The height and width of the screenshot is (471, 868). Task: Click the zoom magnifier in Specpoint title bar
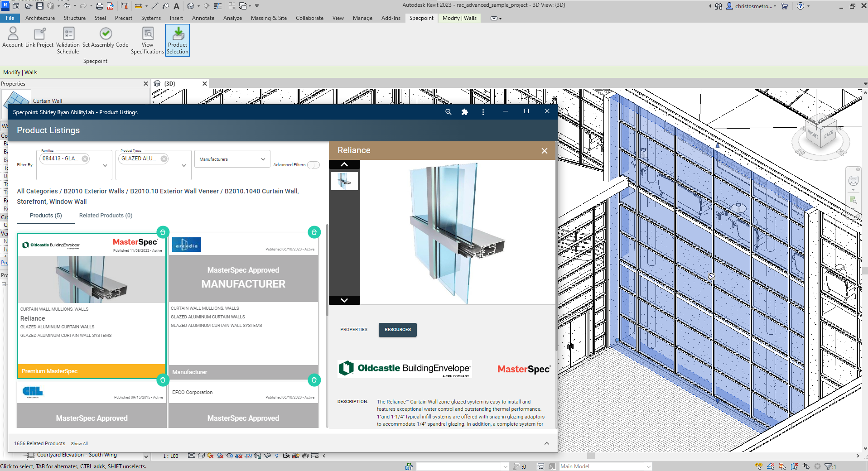tap(448, 112)
